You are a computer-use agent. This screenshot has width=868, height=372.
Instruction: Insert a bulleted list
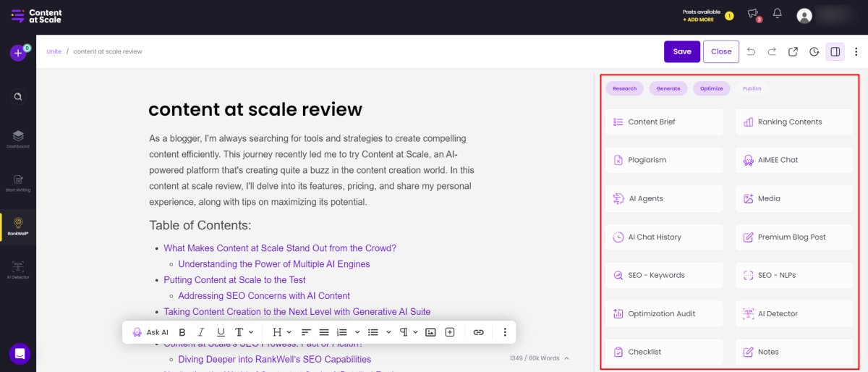point(373,332)
